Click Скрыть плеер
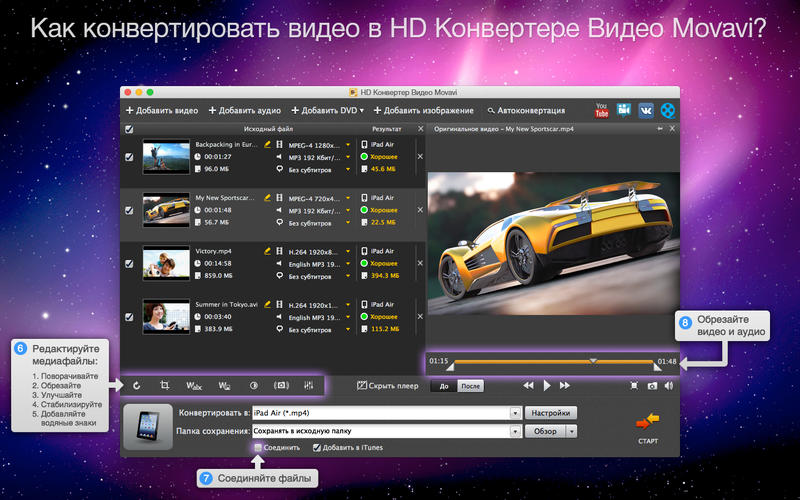The height and width of the screenshot is (500, 800). point(388,386)
